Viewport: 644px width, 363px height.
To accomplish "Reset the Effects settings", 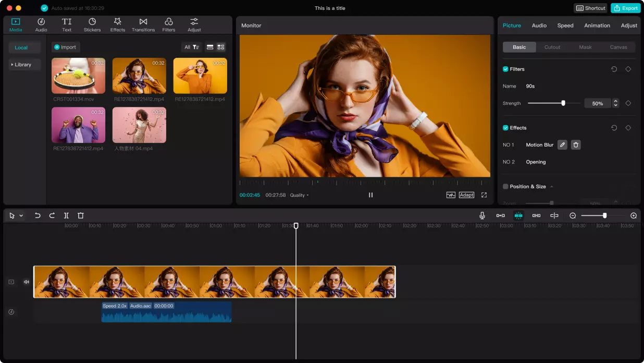I will 614,128.
